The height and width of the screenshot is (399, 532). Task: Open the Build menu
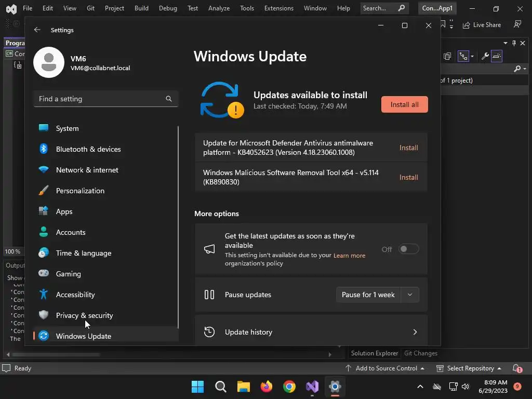[141, 8]
